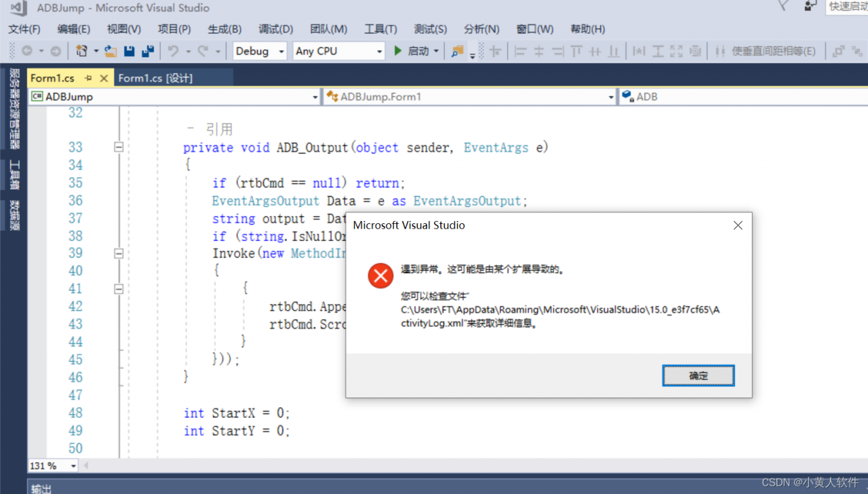
Task: Click the navigate forward arrow icon
Action: 56,51
